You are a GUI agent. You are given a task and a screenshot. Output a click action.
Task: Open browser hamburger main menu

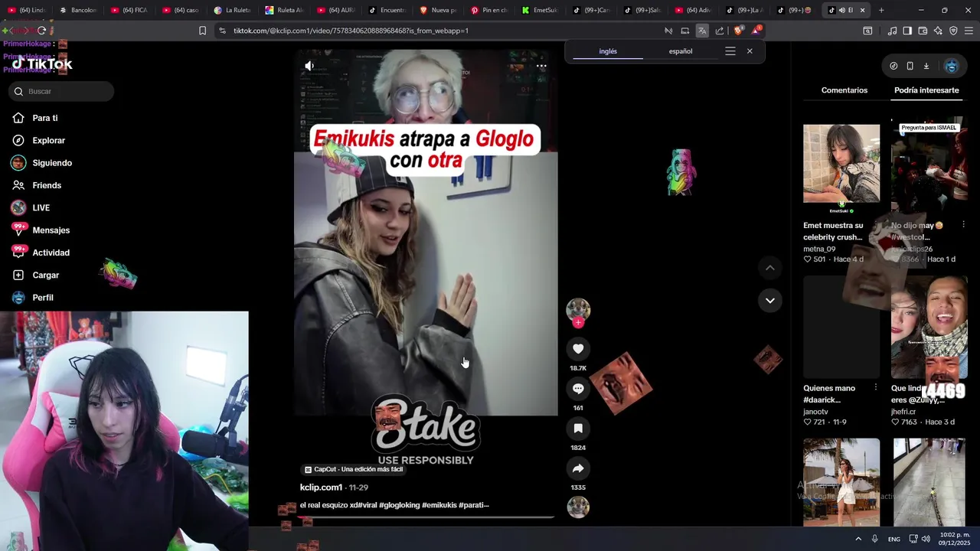pyautogui.click(x=969, y=31)
